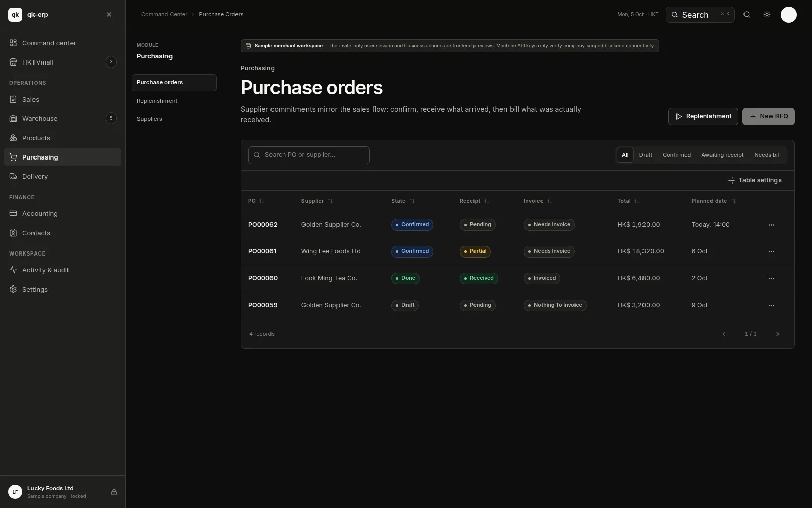This screenshot has height=508, width=812.
Task: Open Contacts section
Action: click(62, 233)
